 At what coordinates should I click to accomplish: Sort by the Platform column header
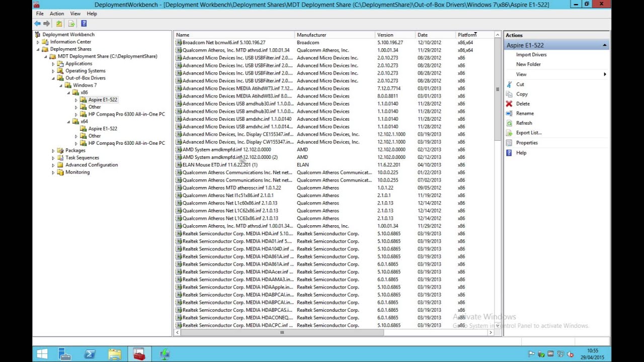pos(474,35)
